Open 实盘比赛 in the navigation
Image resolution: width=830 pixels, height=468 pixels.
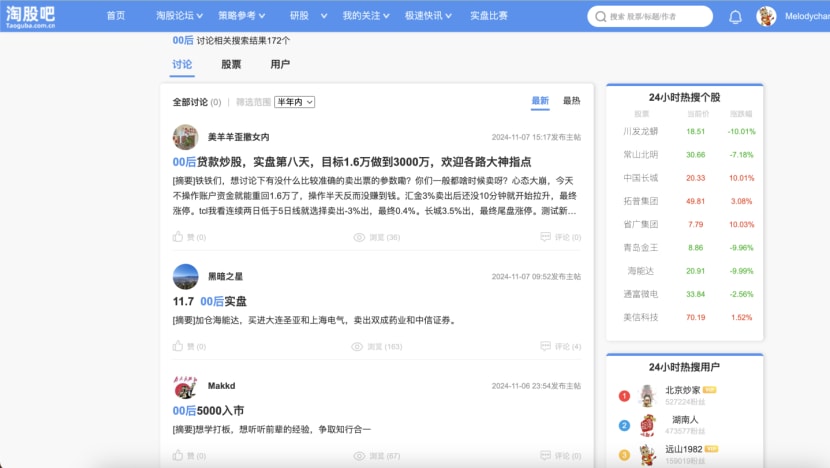(x=489, y=16)
